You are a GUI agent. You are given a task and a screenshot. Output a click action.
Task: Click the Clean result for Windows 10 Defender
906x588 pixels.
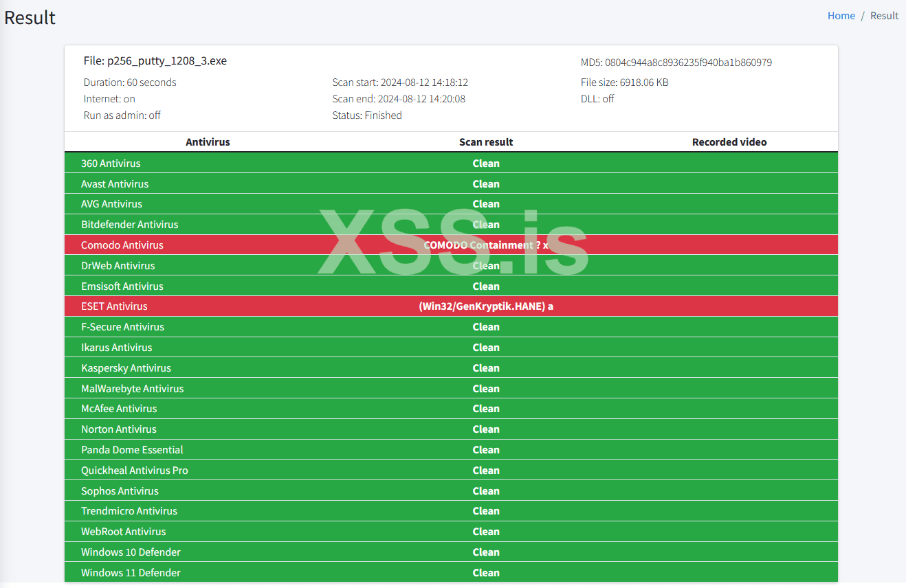(x=486, y=552)
